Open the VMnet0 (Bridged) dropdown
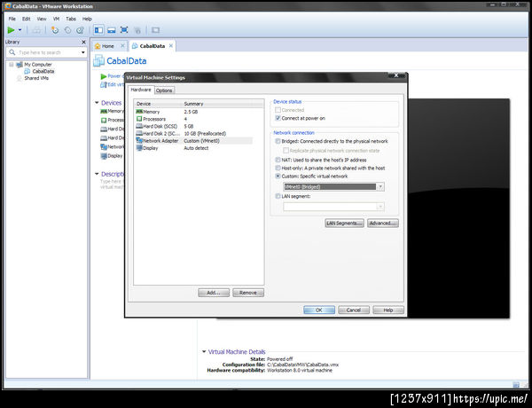Viewport: 532px width, 408px height. [333, 186]
